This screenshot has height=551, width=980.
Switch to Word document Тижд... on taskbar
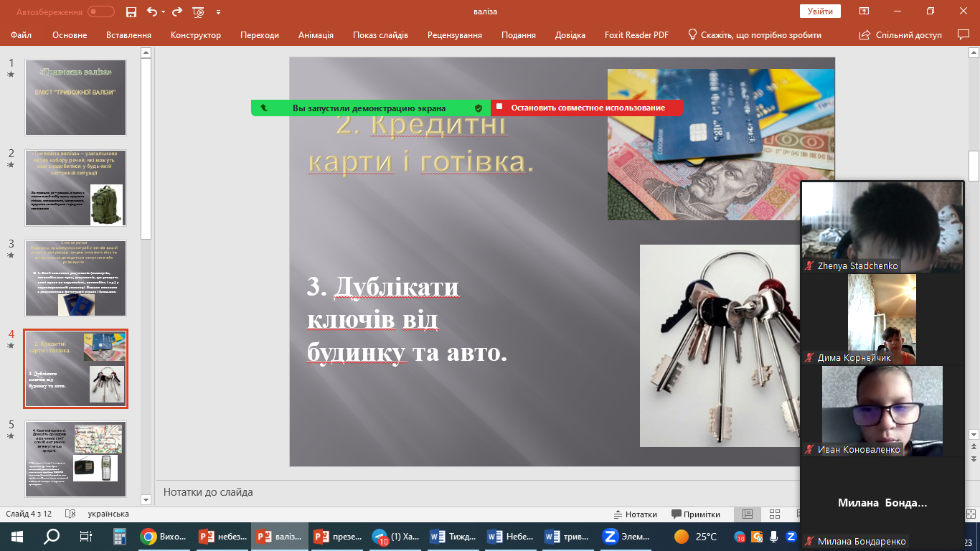(x=453, y=537)
